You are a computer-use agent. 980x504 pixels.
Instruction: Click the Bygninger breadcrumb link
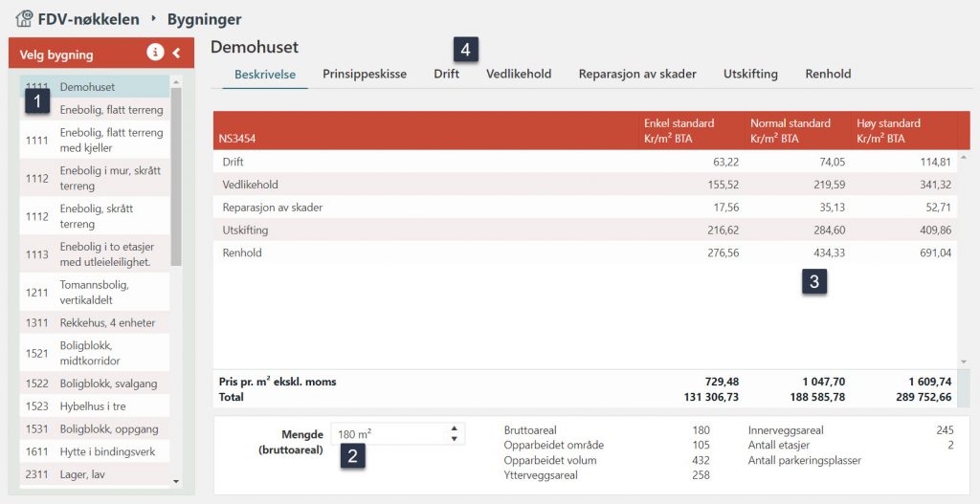204,19
